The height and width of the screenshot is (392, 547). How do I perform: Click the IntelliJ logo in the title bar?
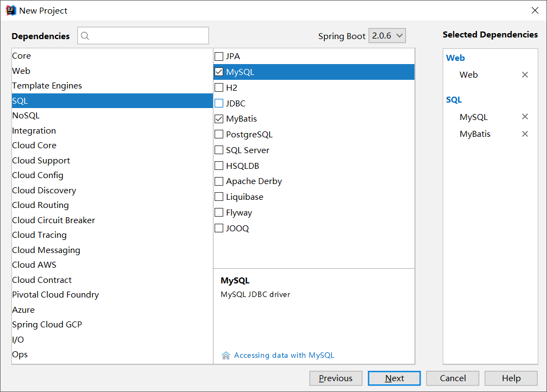(10, 10)
